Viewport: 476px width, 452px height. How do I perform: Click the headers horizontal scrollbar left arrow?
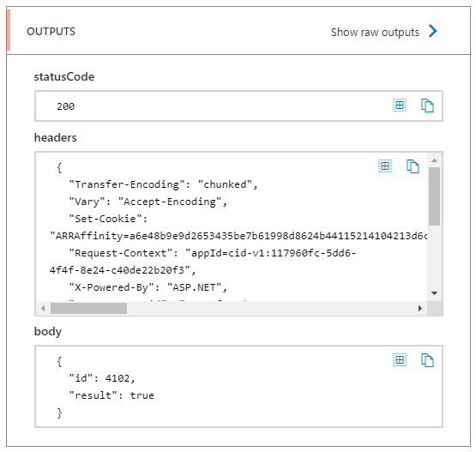43,309
